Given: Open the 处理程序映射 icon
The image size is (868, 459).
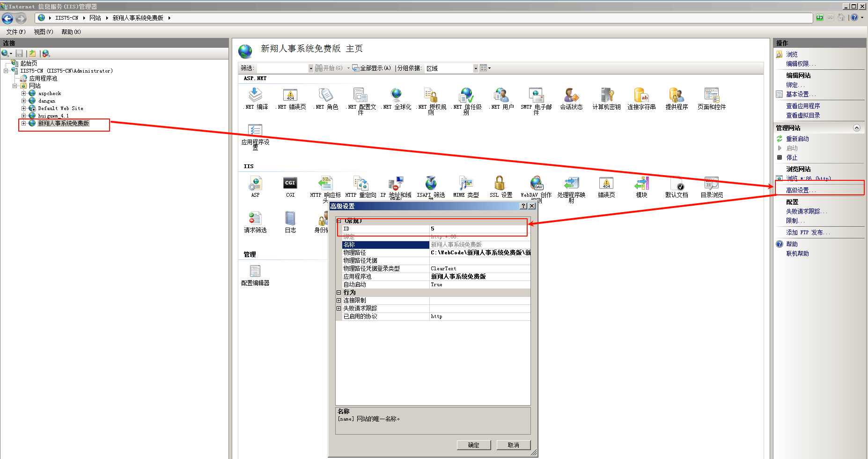Looking at the screenshot, I should click(571, 183).
